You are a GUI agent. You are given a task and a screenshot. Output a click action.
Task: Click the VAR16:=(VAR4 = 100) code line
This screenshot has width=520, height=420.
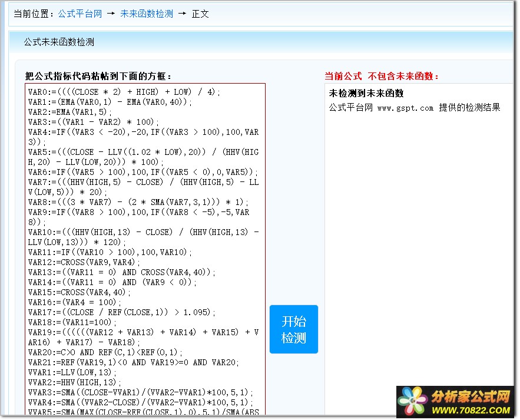tap(75, 302)
